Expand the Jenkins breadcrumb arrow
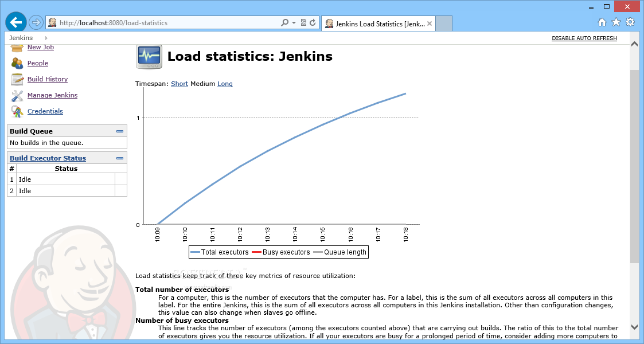The image size is (644, 344). (46, 38)
